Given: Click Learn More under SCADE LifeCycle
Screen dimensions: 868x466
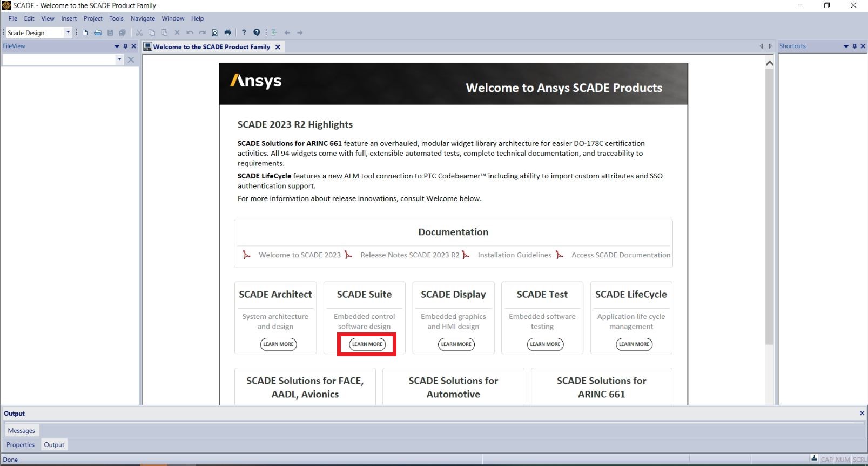Looking at the screenshot, I should point(634,344).
